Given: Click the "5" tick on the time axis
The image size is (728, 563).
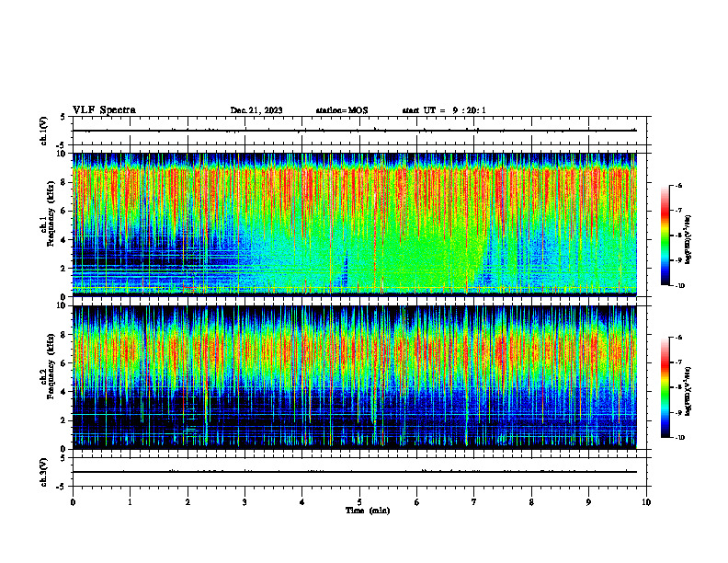Looking at the screenshot, I should [359, 502].
